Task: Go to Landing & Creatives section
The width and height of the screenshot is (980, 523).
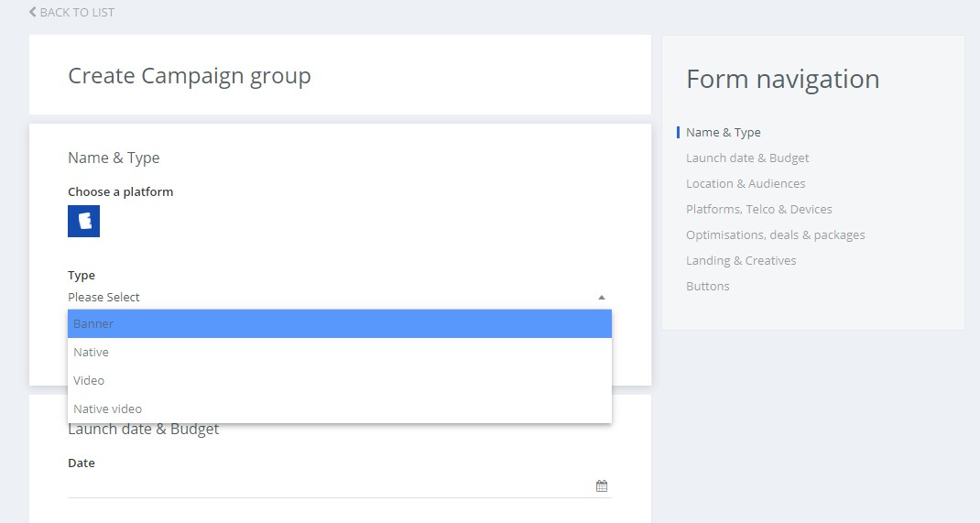Action: click(741, 260)
